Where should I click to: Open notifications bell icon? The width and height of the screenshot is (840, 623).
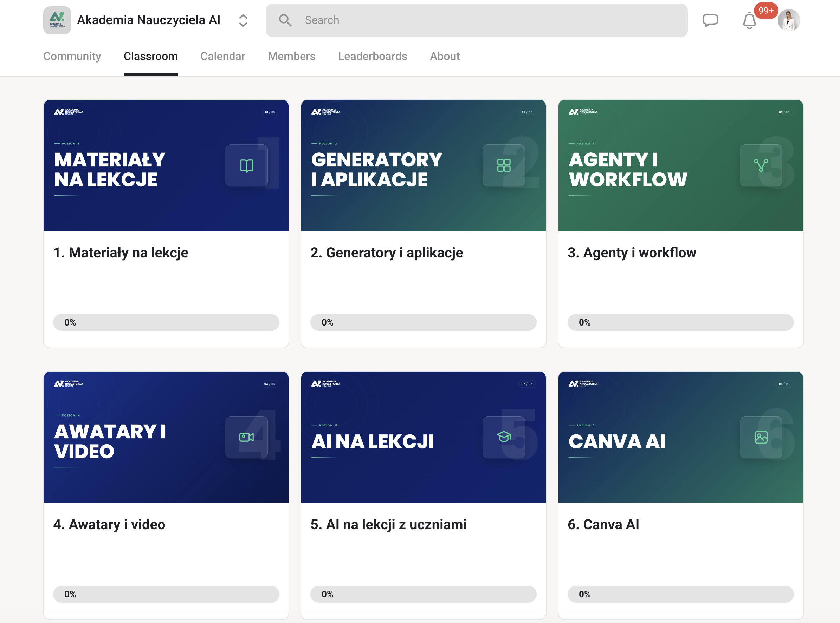coord(749,20)
